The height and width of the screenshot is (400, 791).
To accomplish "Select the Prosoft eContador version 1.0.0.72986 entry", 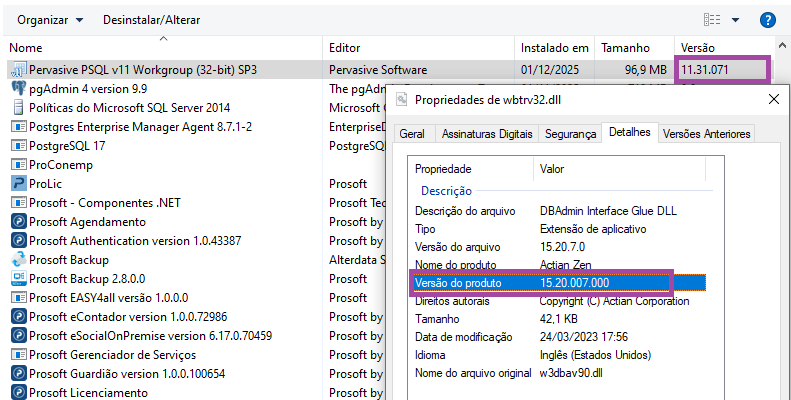I will tap(128, 317).
